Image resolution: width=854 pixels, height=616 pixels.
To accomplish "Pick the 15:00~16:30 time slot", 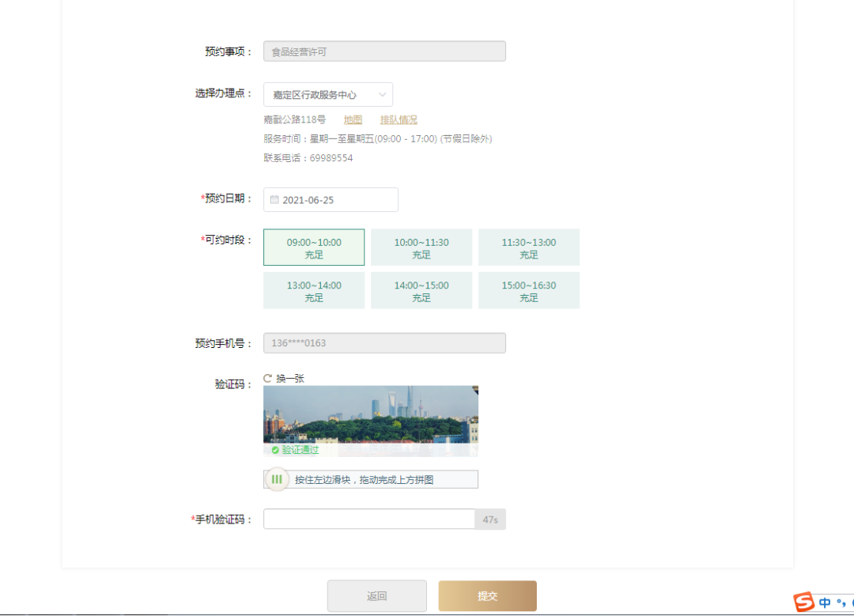I will (529, 290).
